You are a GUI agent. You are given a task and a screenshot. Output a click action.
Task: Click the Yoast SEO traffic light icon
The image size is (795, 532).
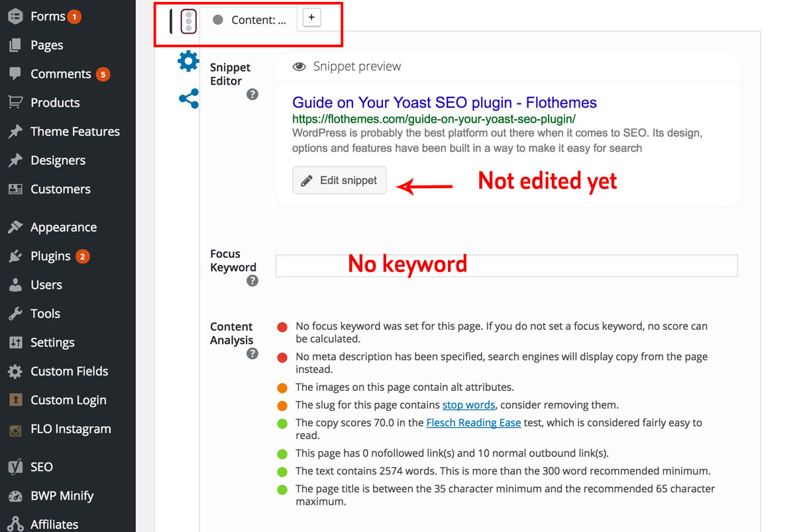(189, 21)
